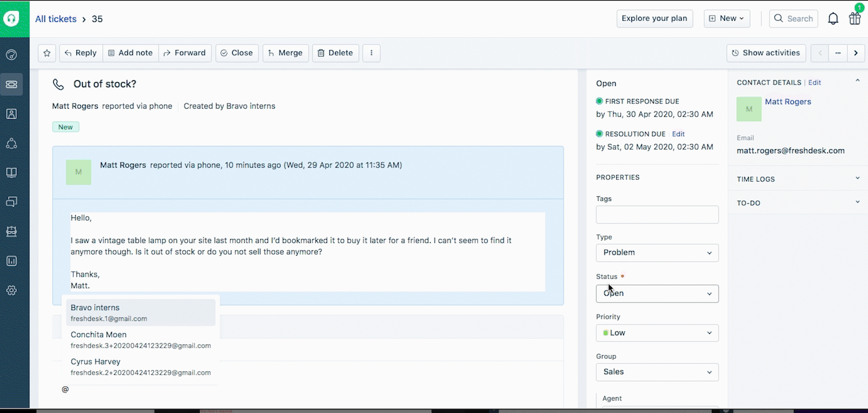
Task: Click the Tags input field
Action: click(x=657, y=215)
